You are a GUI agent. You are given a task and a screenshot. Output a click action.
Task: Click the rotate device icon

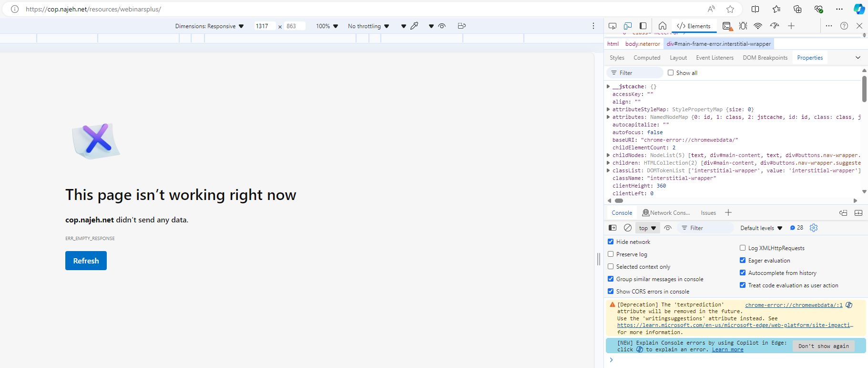pos(461,26)
